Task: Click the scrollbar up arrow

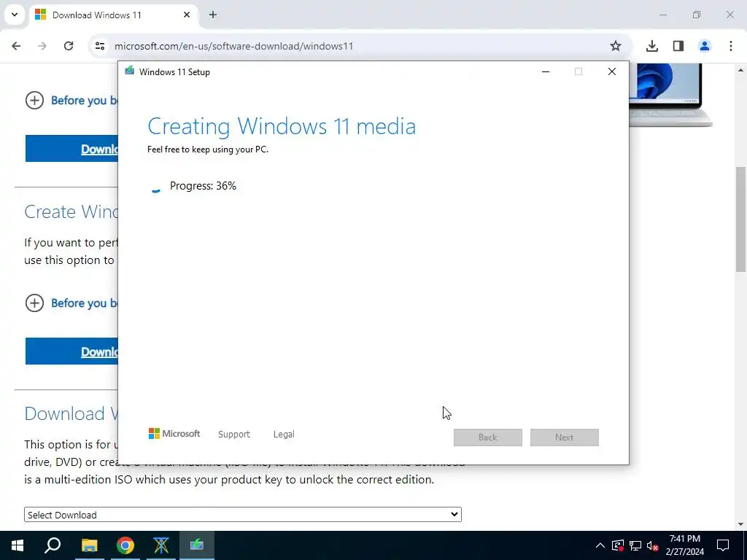Action: click(x=741, y=70)
